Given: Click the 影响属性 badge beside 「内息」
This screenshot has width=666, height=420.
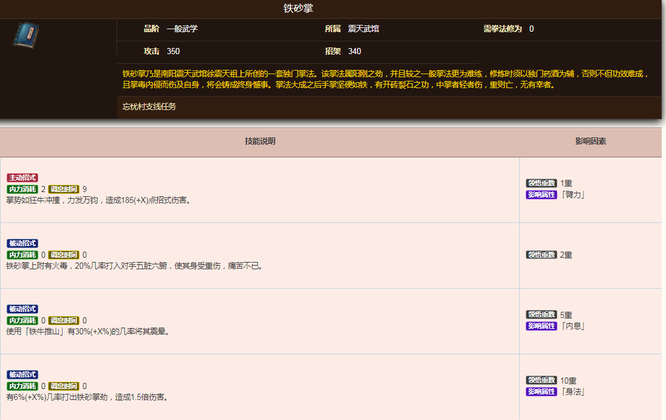Looking at the screenshot, I should coord(542,326).
